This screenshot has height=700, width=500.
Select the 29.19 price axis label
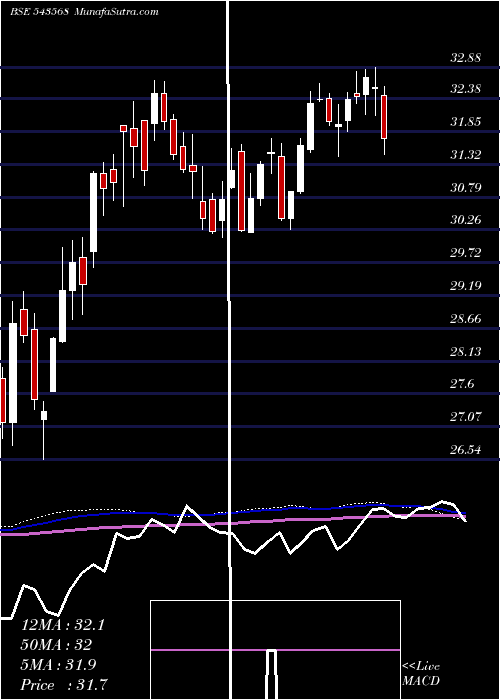point(466,286)
